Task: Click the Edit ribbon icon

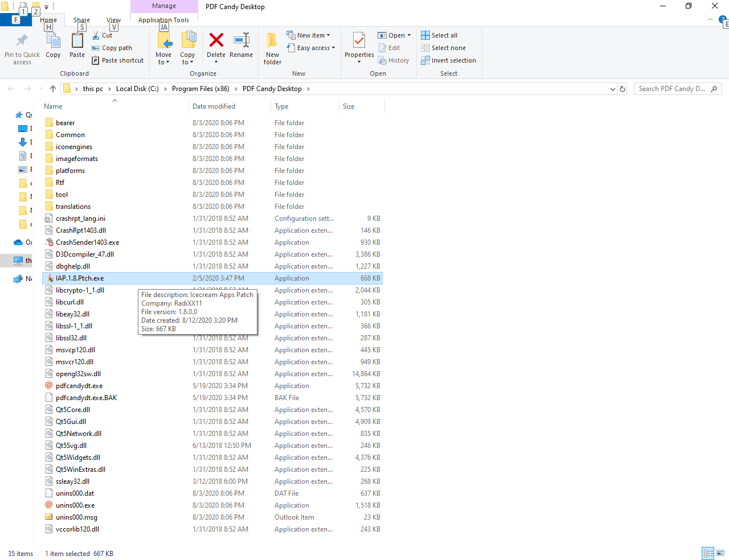Action: tap(383, 48)
